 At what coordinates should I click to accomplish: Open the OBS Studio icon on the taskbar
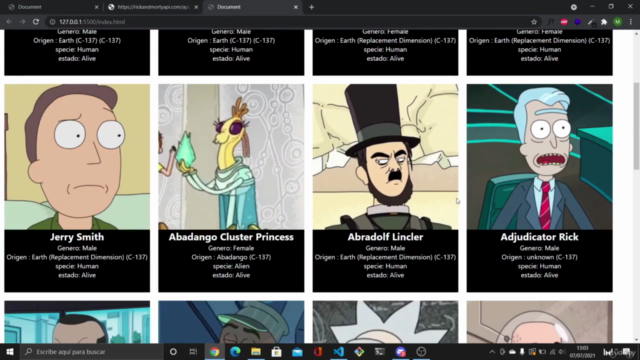421,351
